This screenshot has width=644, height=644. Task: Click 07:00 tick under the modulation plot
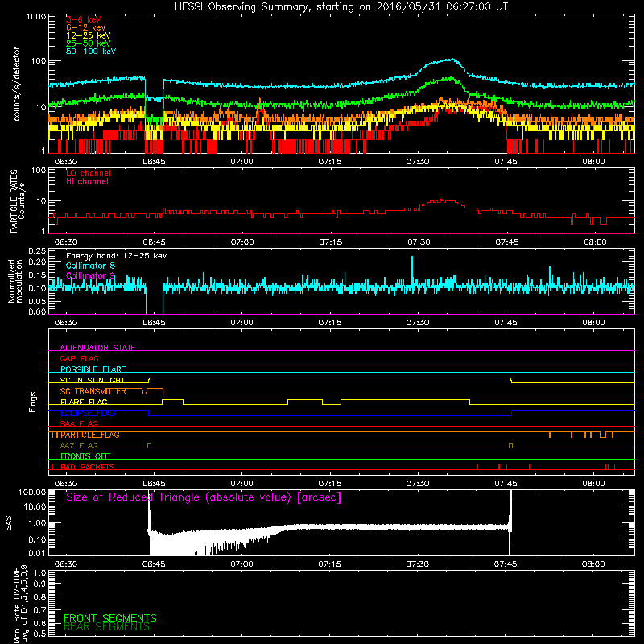242,323
